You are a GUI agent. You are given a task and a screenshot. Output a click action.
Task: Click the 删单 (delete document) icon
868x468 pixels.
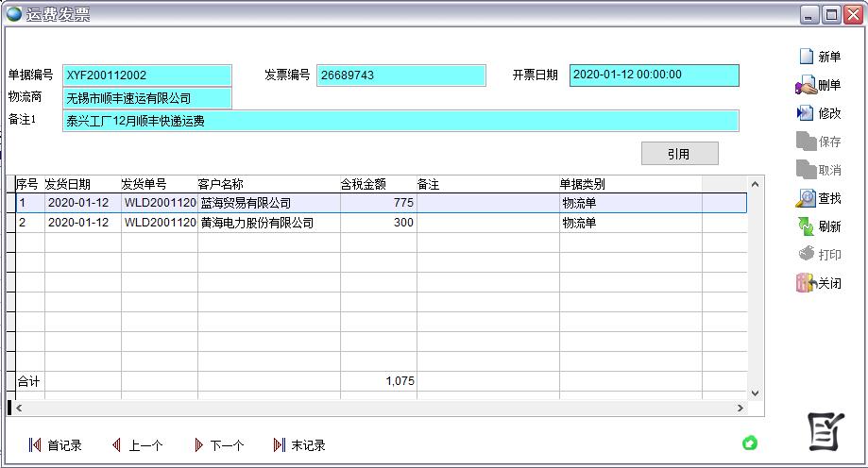[x=806, y=86]
